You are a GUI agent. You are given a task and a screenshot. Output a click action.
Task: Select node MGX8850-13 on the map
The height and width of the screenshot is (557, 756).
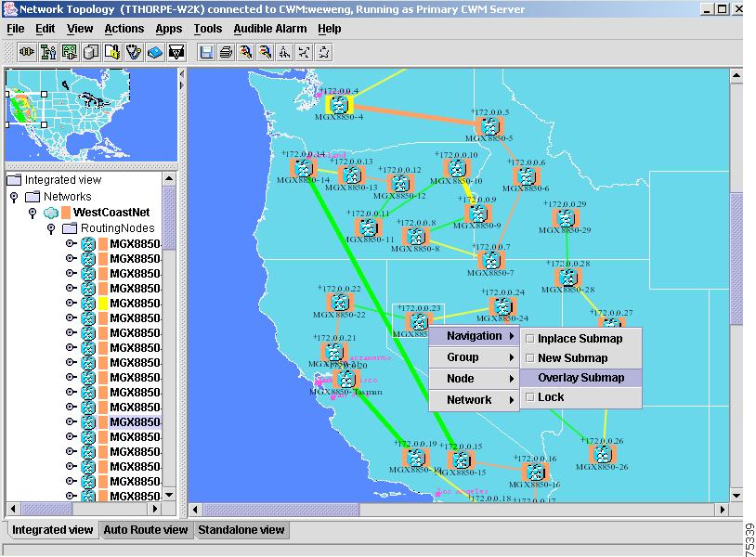point(351,175)
